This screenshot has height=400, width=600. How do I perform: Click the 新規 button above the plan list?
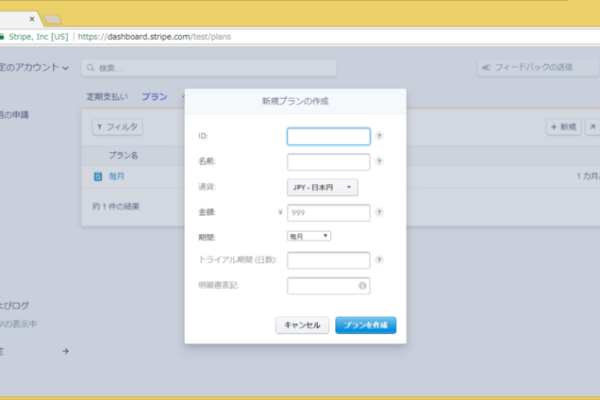point(563,127)
